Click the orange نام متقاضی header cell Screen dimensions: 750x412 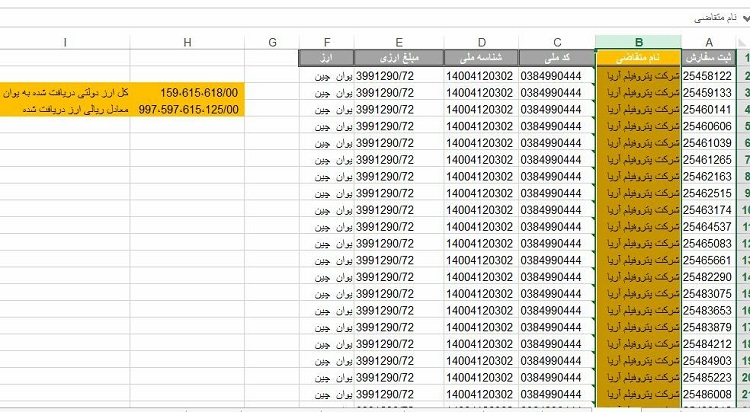click(x=637, y=58)
